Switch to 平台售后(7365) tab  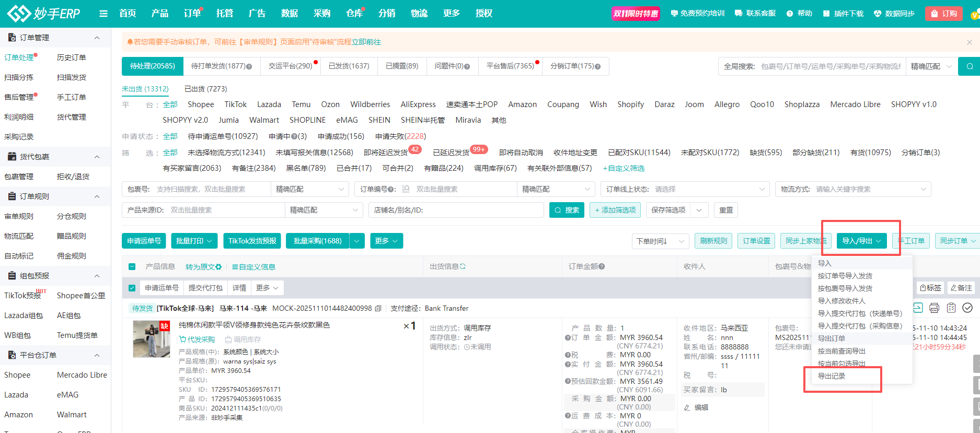tap(510, 66)
